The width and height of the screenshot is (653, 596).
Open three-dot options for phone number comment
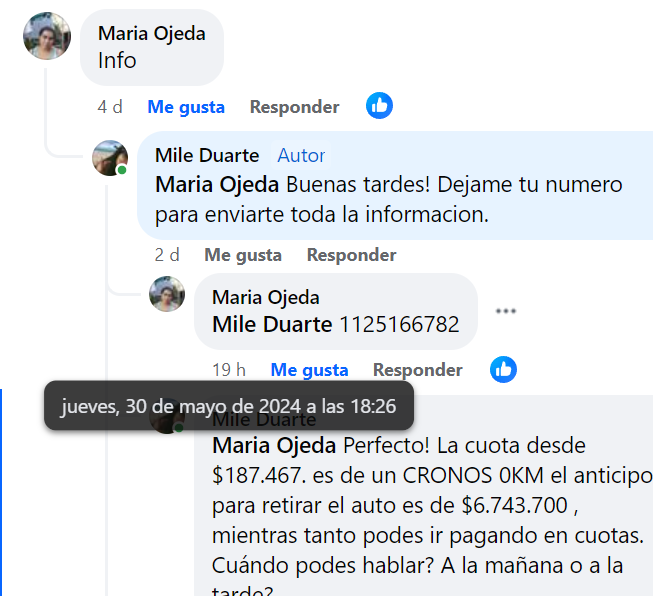(506, 311)
